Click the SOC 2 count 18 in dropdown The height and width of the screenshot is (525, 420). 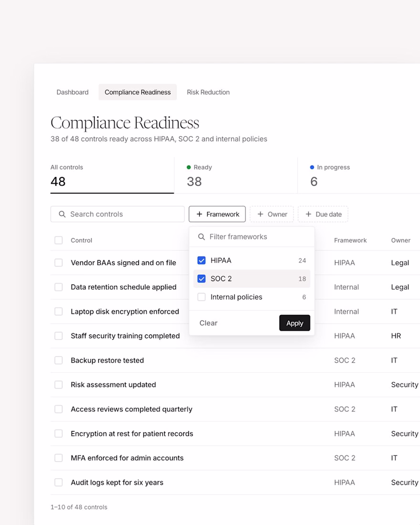click(302, 279)
